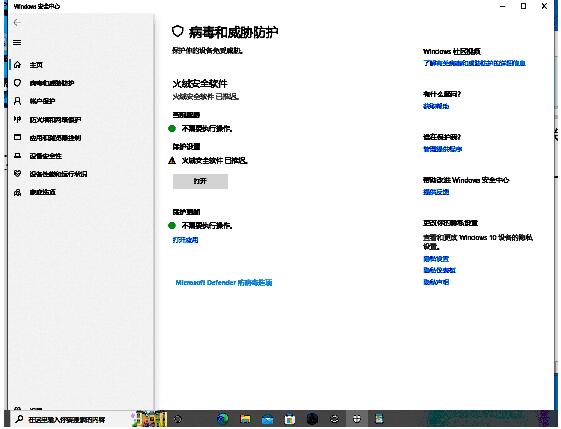Click the 获取帮助 link
Image resolution: width=561 pixels, height=429 pixels.
pos(436,106)
